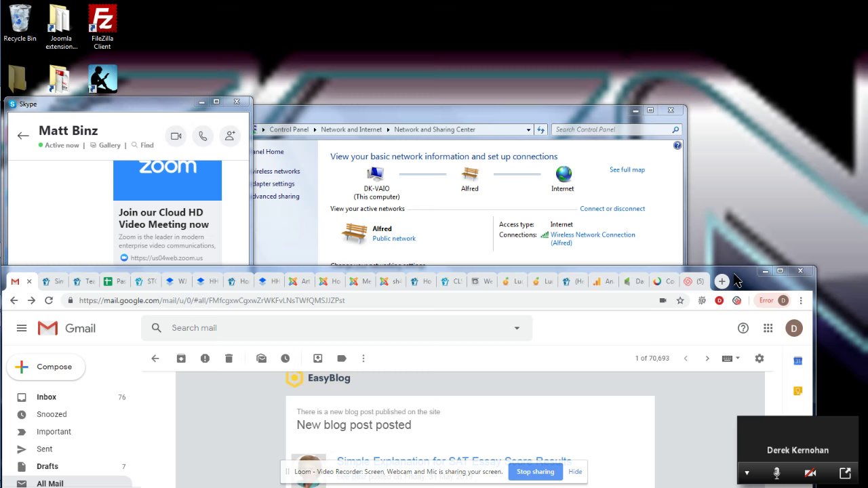
Task: Open the Zoom link preview card in Skype
Action: pos(167,212)
